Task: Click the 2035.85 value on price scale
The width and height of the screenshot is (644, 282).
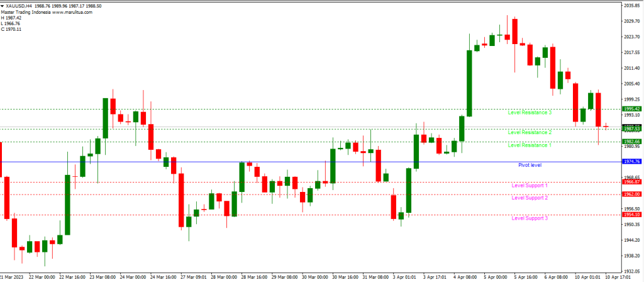Action: click(x=631, y=6)
